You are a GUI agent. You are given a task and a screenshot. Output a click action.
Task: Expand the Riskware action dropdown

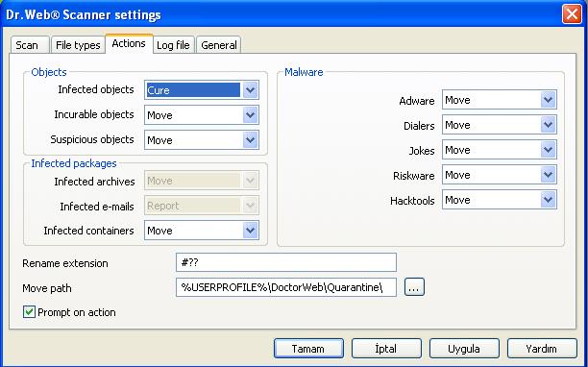(x=500, y=175)
